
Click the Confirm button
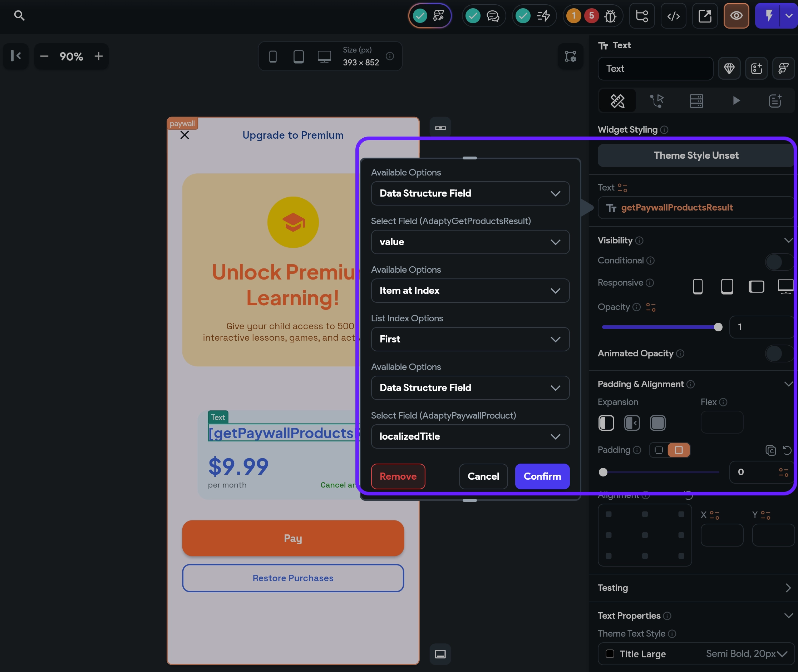click(x=542, y=476)
